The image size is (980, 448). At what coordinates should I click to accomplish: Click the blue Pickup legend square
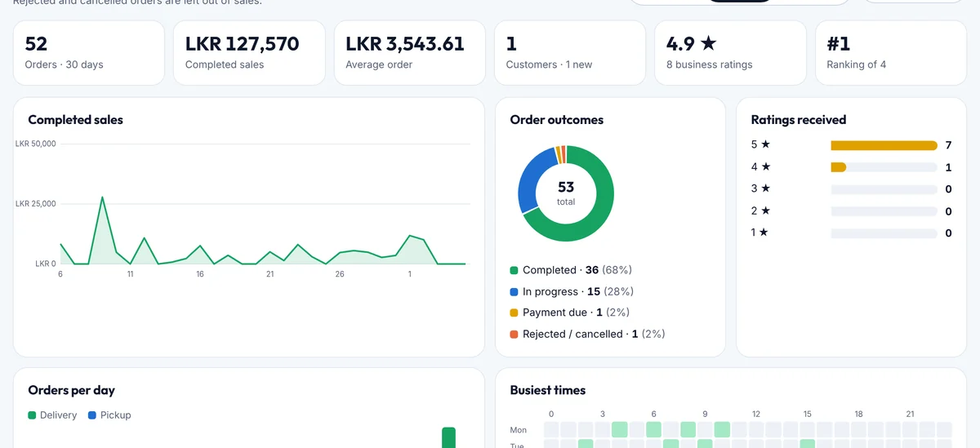click(x=92, y=415)
